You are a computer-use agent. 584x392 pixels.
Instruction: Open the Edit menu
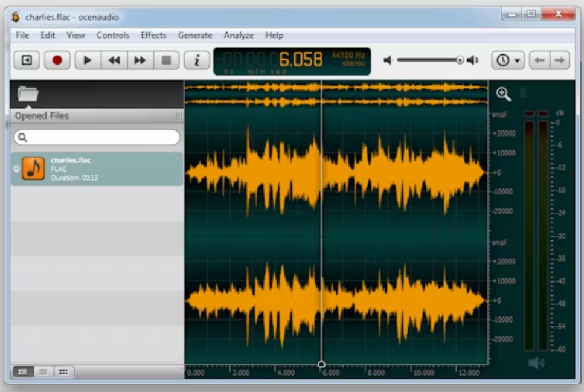pos(48,36)
